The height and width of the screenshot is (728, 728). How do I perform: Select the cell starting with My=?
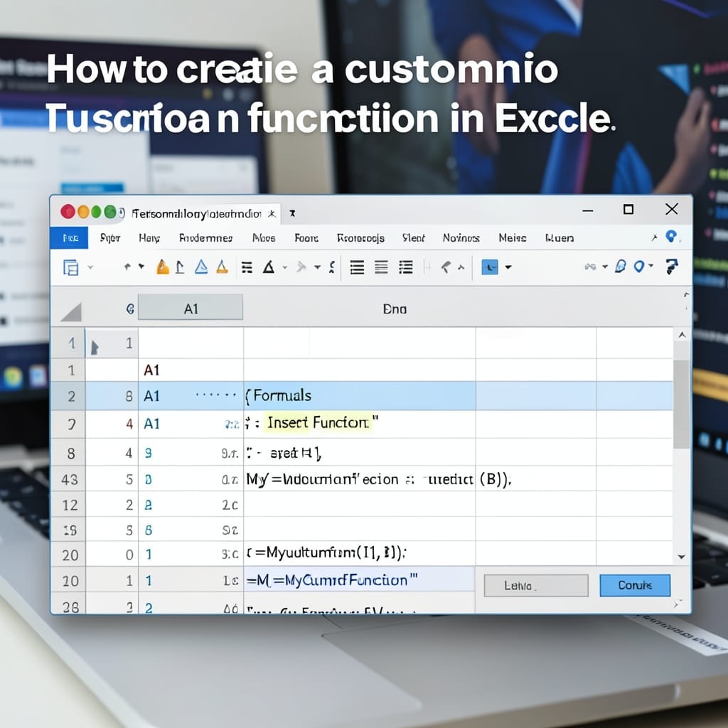tap(359, 478)
